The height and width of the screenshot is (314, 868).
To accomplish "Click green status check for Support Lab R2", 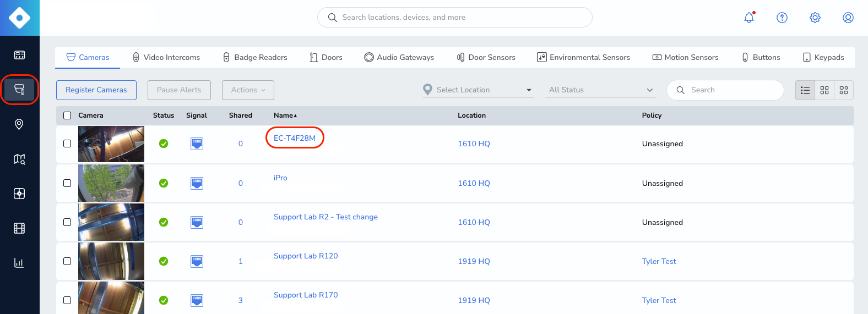I will [164, 222].
